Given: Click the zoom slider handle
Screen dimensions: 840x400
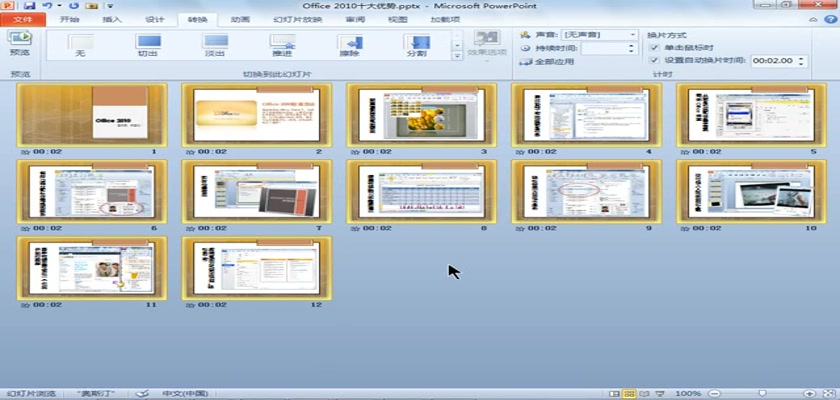Looking at the screenshot, I should (762, 394).
